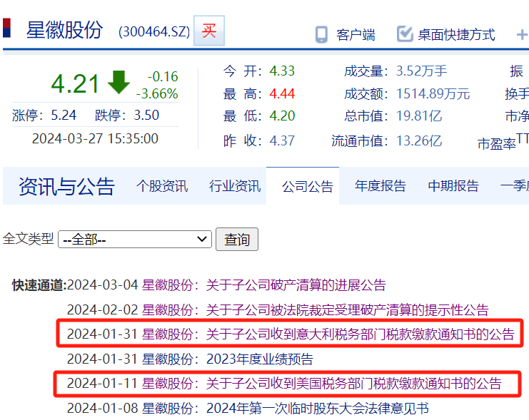
Task: Click the red-blue logo beside 星徽股份
Action: [x=6, y=28]
